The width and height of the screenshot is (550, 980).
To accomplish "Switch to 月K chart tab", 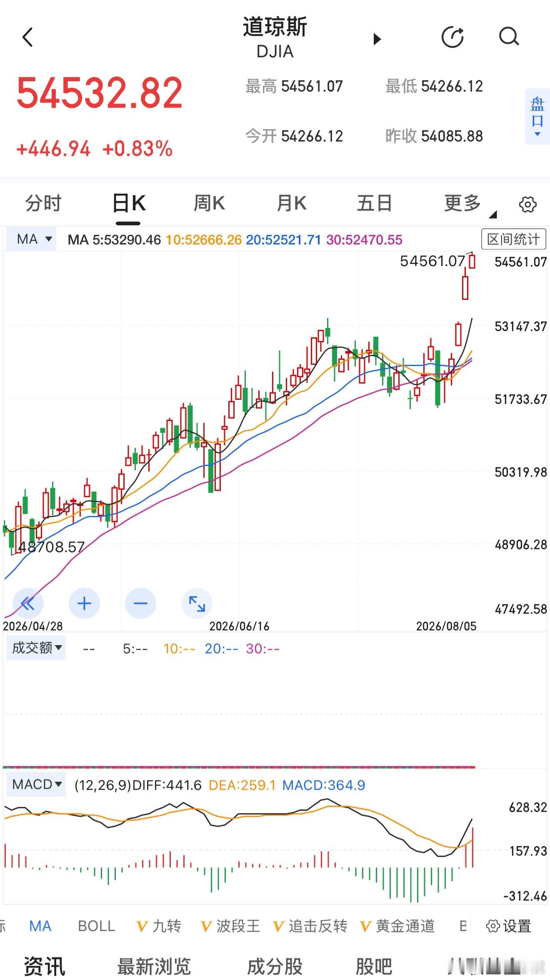I will pos(292,203).
